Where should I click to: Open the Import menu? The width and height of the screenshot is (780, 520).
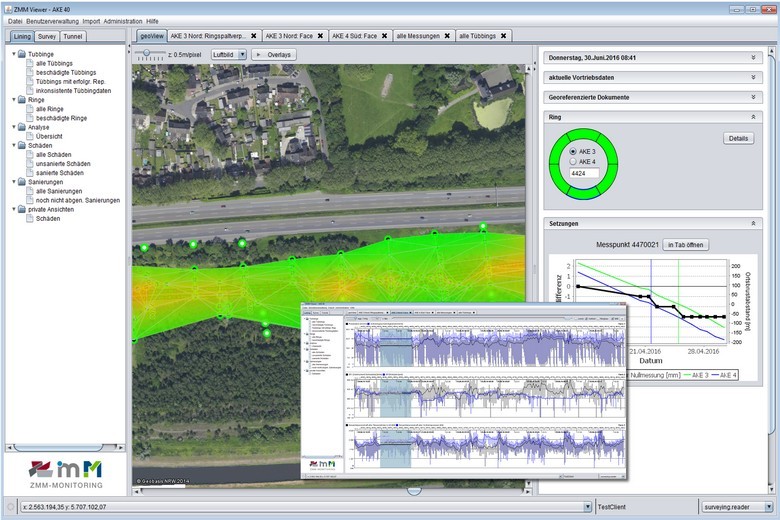point(91,21)
